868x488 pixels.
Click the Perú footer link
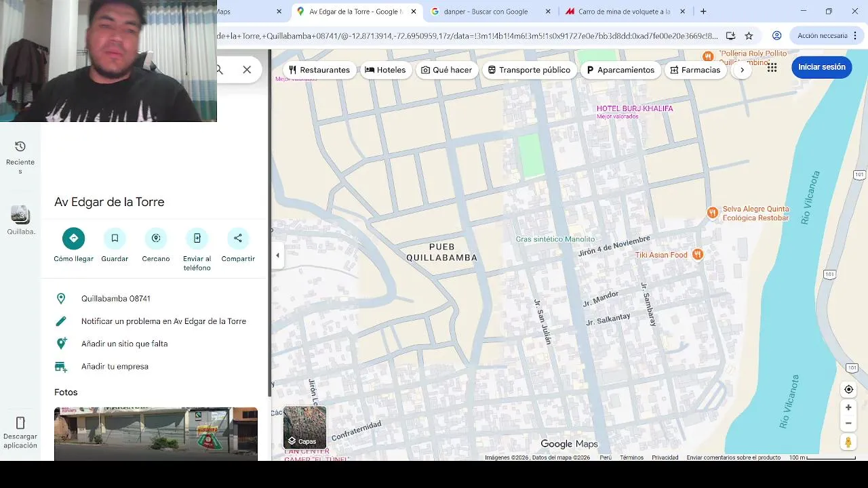pyautogui.click(x=606, y=457)
